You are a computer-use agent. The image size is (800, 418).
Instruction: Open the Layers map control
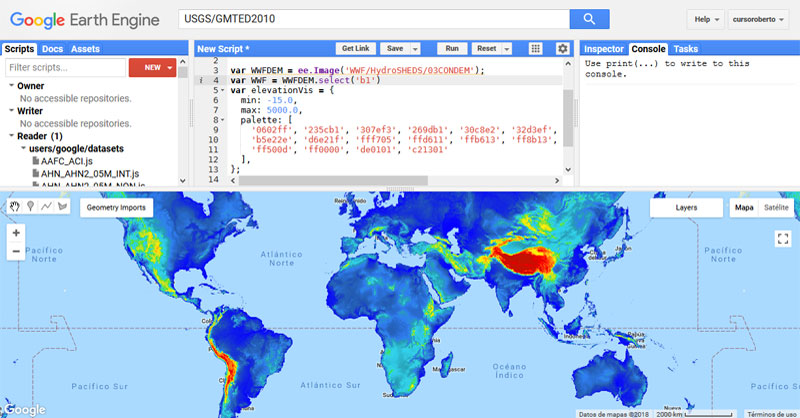coord(686,207)
